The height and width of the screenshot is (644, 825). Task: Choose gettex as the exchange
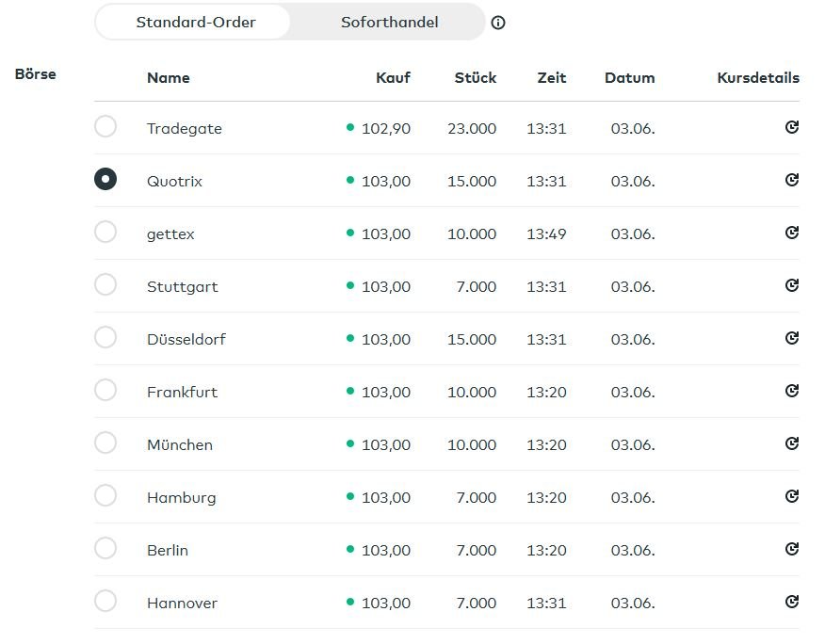coord(105,232)
